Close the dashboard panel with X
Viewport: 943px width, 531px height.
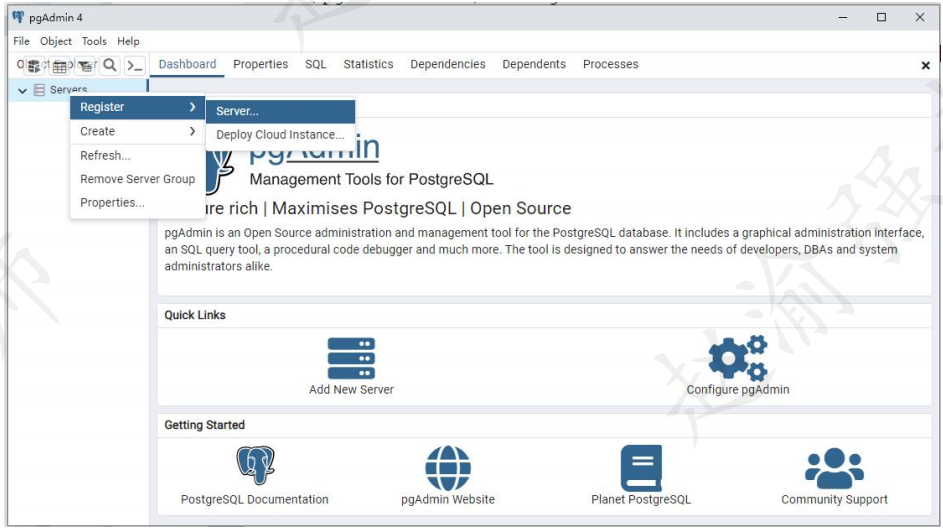click(926, 65)
